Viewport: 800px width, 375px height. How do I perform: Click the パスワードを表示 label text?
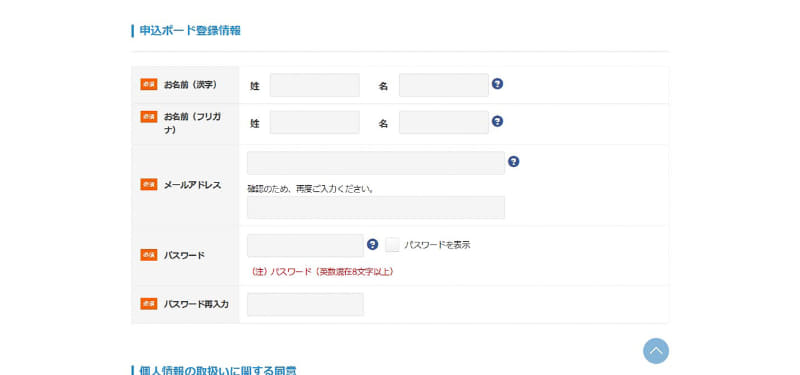click(x=437, y=245)
